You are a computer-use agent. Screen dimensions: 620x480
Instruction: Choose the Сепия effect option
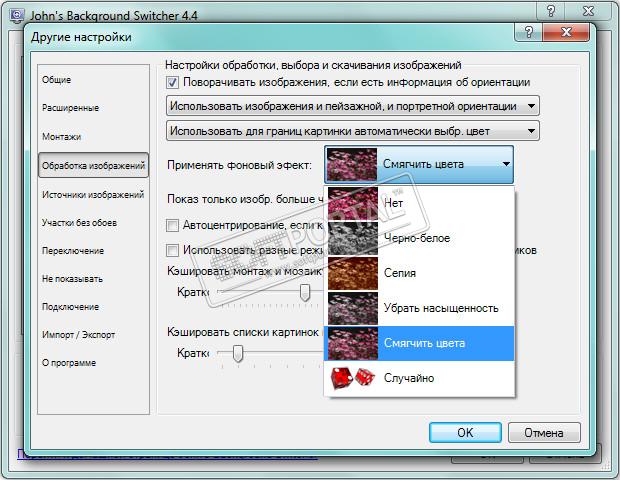[419, 273]
